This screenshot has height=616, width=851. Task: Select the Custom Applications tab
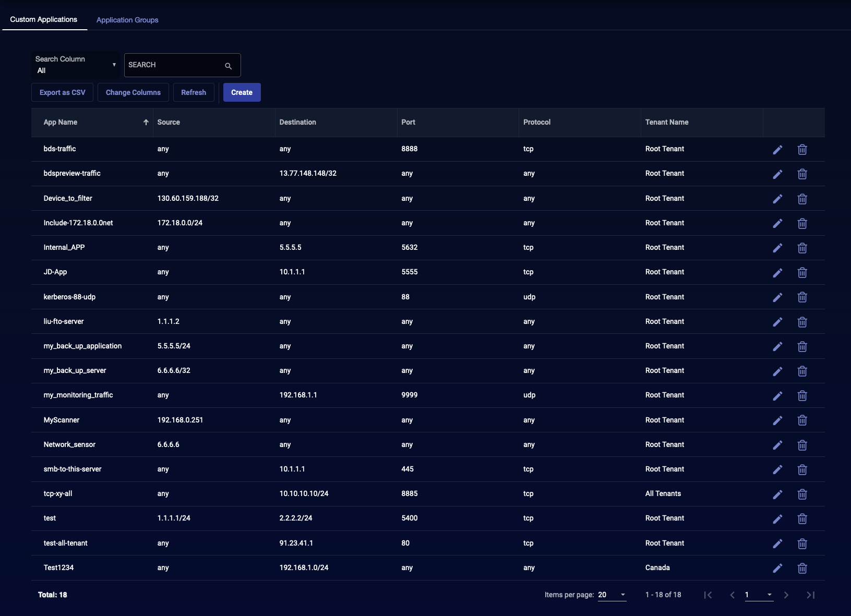tap(44, 19)
